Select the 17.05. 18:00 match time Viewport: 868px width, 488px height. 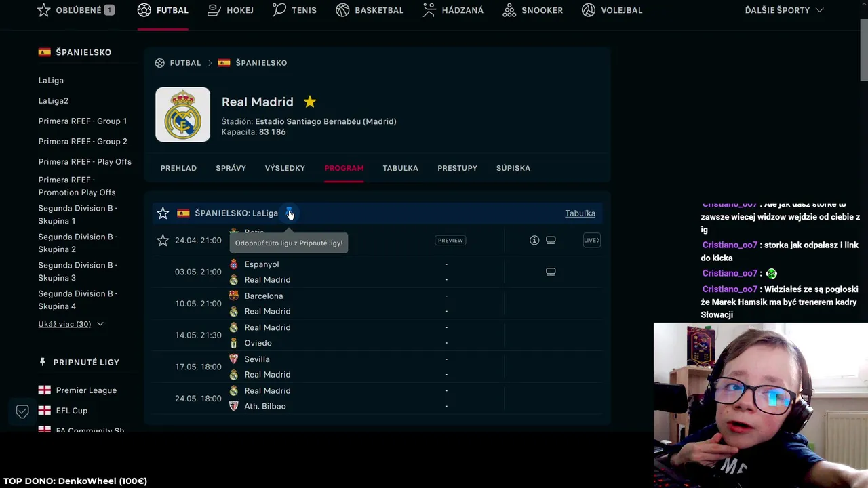click(x=198, y=367)
